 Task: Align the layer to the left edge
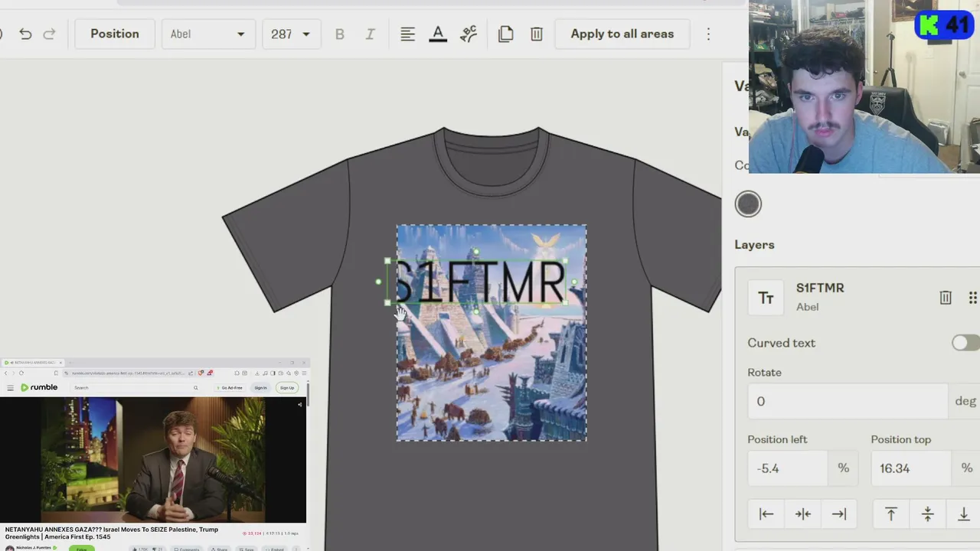pyautogui.click(x=766, y=514)
